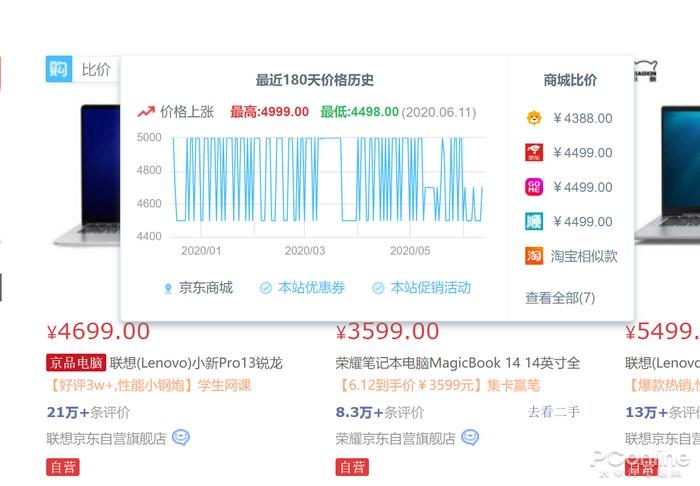This screenshot has width=700, height=486.
Task: Open the 8.3万+条评价 reviews link
Action: point(380,412)
